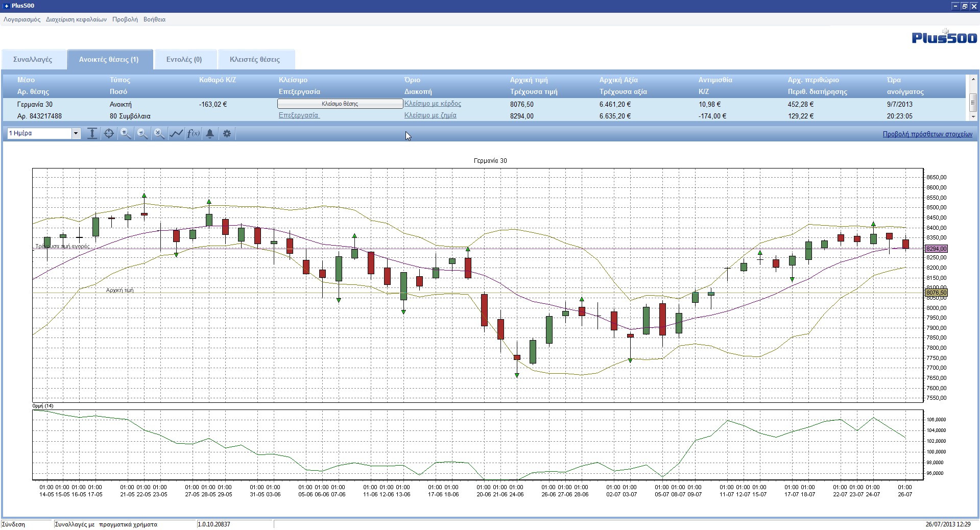Screen dimensions: 980x530
Task: Click the Γερμανία 30 instrument cell
Action: (x=35, y=104)
